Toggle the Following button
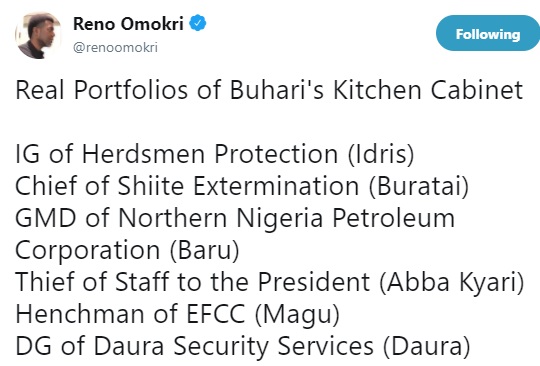 tap(488, 34)
